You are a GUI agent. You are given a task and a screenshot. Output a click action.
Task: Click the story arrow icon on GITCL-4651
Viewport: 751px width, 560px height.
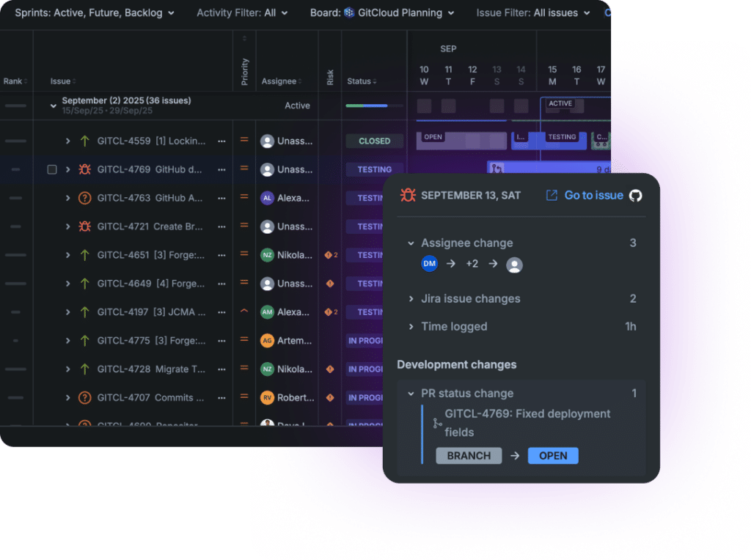pyautogui.click(x=85, y=255)
